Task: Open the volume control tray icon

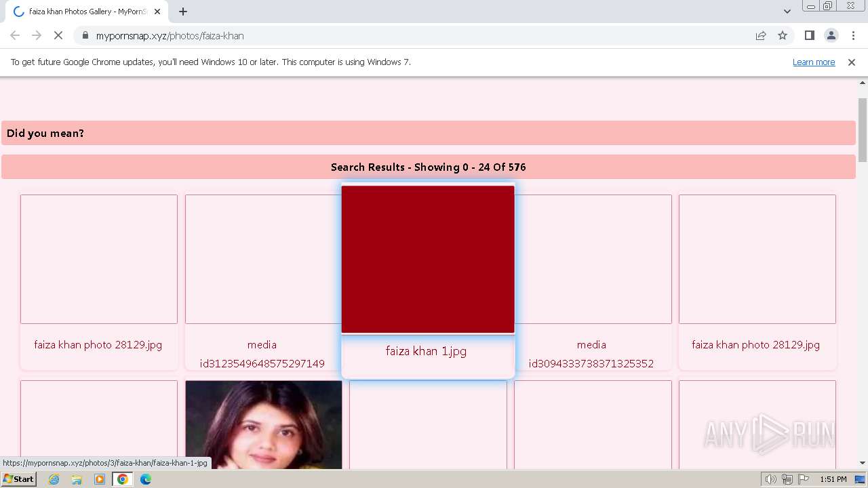Action: [x=771, y=479]
